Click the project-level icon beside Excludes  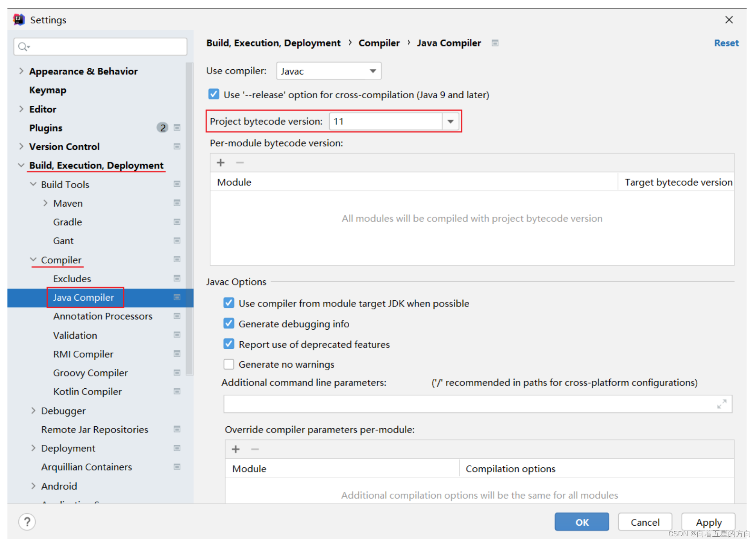(177, 278)
